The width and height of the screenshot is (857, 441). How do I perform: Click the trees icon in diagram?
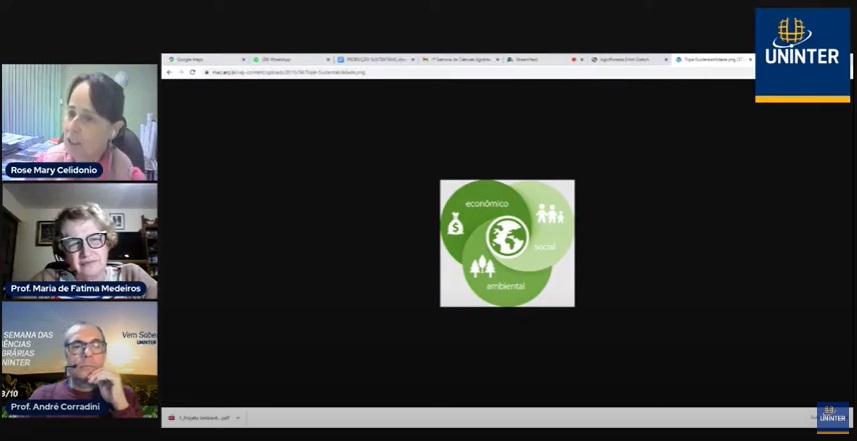tap(483, 266)
